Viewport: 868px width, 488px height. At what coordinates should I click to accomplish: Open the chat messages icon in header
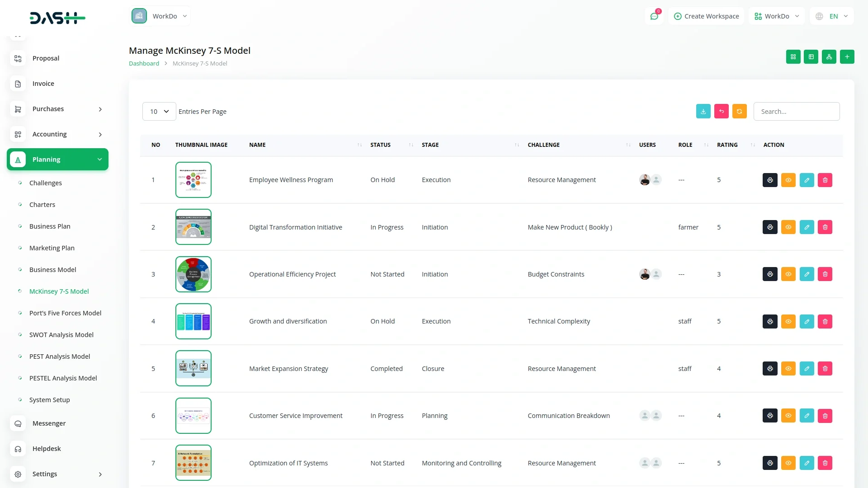654,16
